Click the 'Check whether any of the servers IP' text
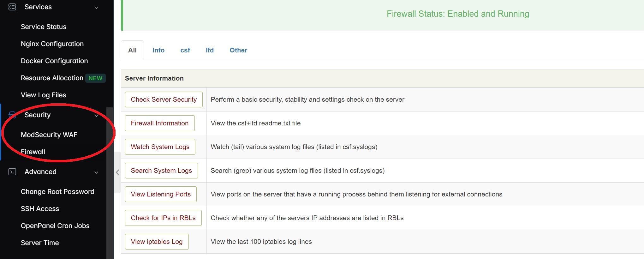644x259 pixels. 307,218
